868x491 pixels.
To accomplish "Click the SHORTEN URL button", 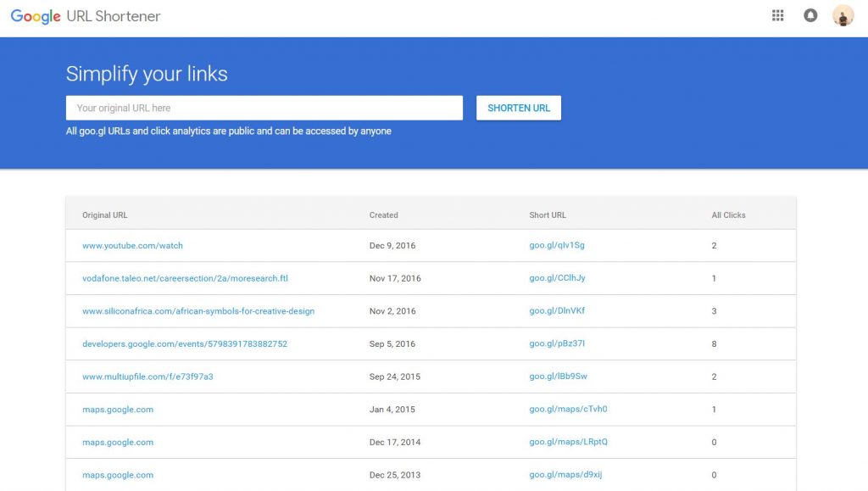I will (x=519, y=108).
